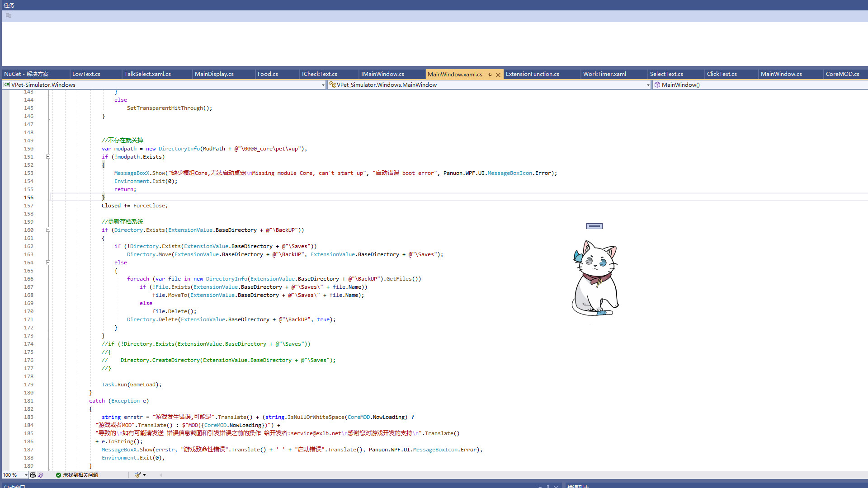Click the method icon next to MainWindow()
Viewport: 868px width, 488px height.
(x=658, y=84)
